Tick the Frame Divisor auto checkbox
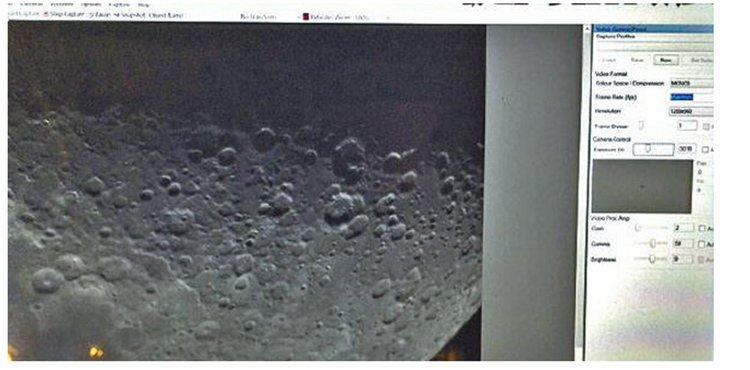Screen dimensions: 750x370 pyautogui.click(x=706, y=127)
